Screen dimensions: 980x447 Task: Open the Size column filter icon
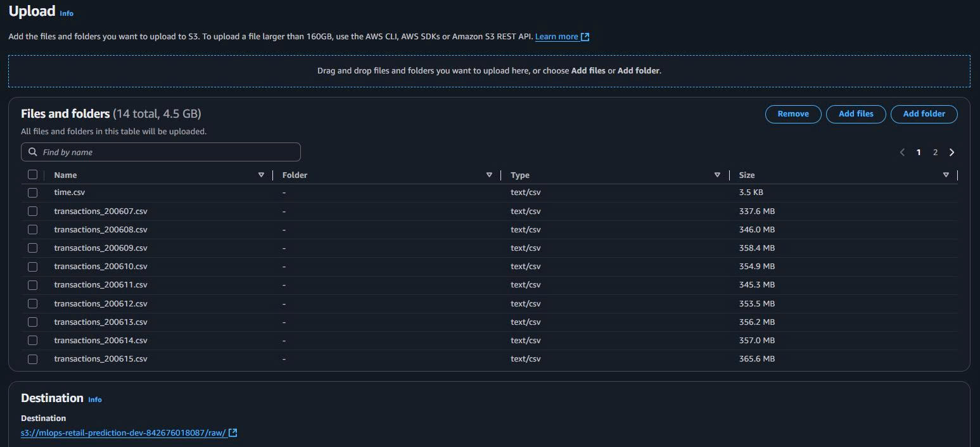pyautogui.click(x=946, y=174)
